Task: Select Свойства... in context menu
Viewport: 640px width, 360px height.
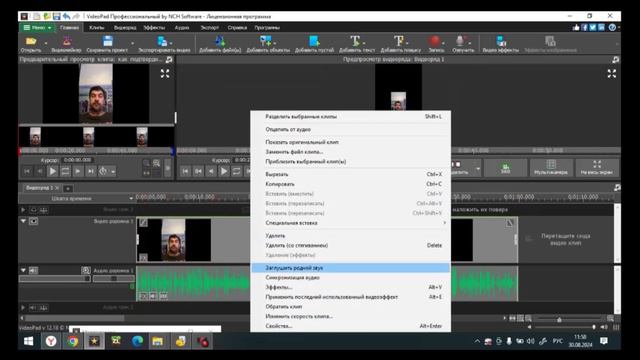Action: pos(351,326)
